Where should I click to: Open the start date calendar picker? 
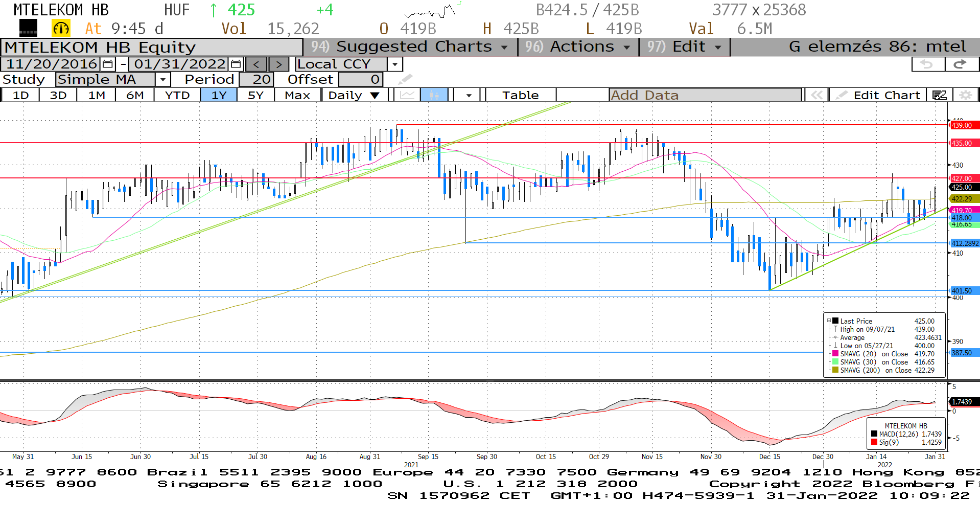pyautogui.click(x=108, y=64)
